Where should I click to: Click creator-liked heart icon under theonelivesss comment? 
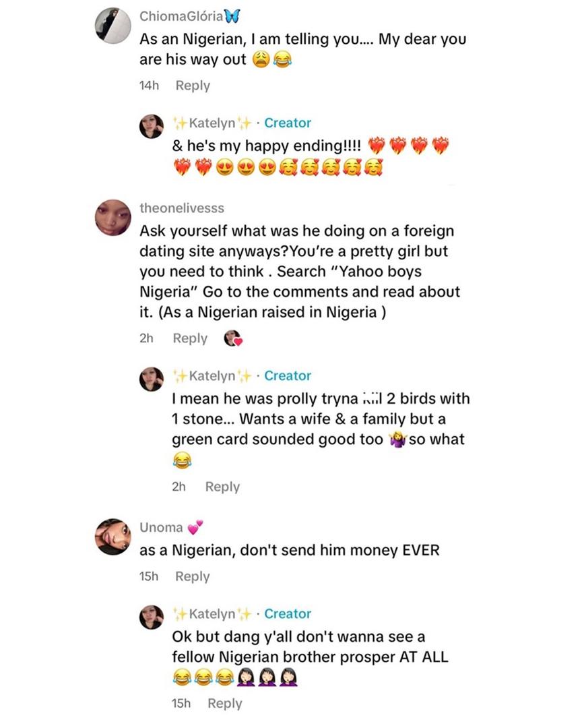coord(233,338)
